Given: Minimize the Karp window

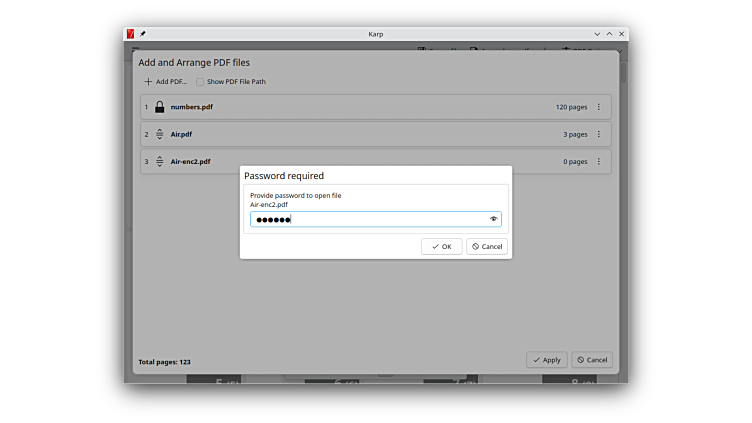Looking at the screenshot, I should point(597,34).
